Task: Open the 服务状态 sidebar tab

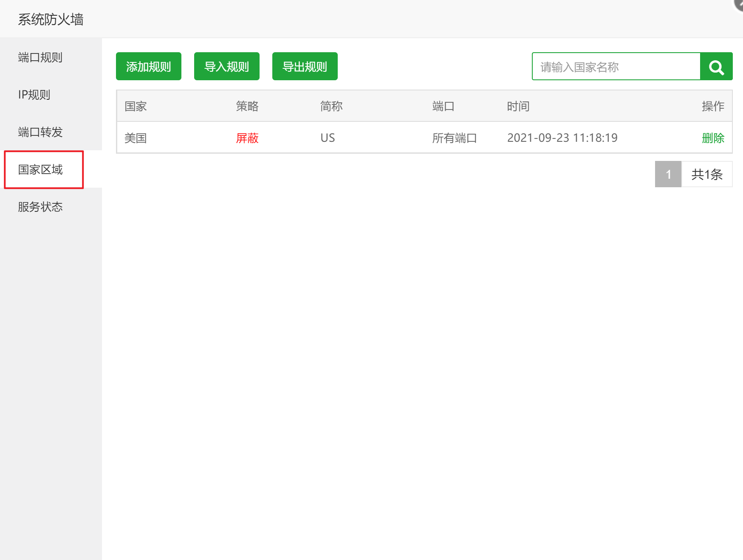Action: point(40,207)
